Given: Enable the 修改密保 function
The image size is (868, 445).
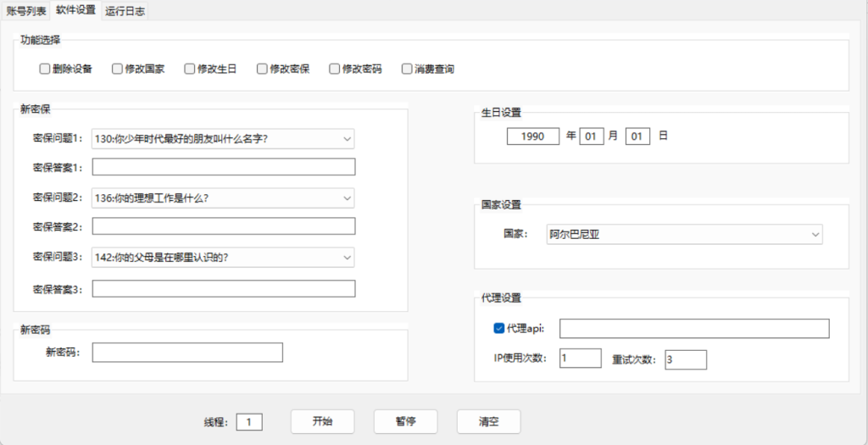Looking at the screenshot, I should click(x=263, y=69).
